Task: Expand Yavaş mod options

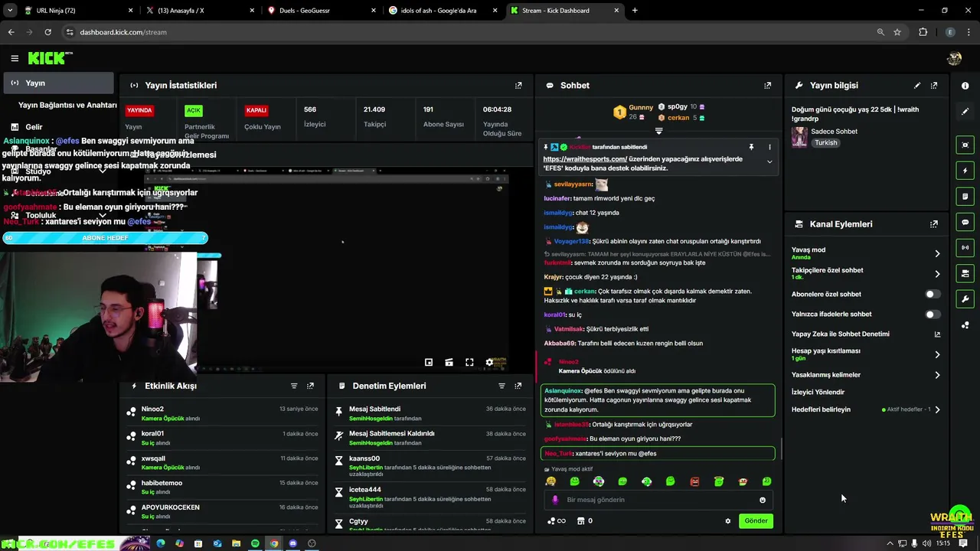Action: coord(937,253)
